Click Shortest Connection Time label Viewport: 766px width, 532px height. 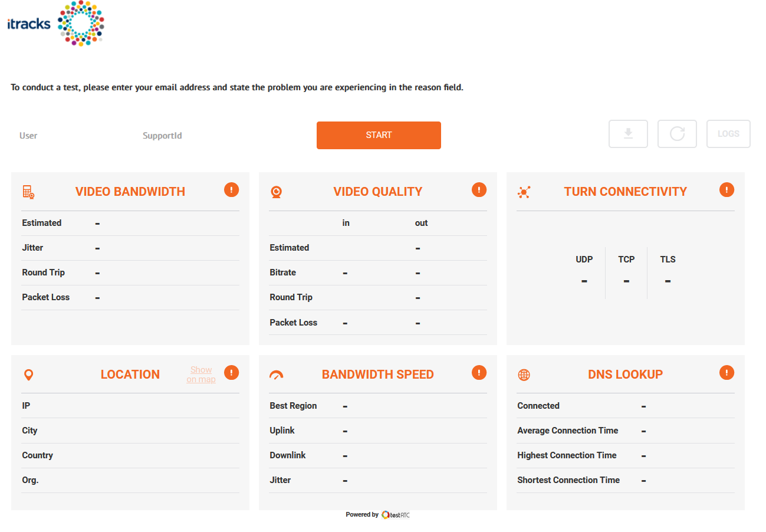pos(568,480)
